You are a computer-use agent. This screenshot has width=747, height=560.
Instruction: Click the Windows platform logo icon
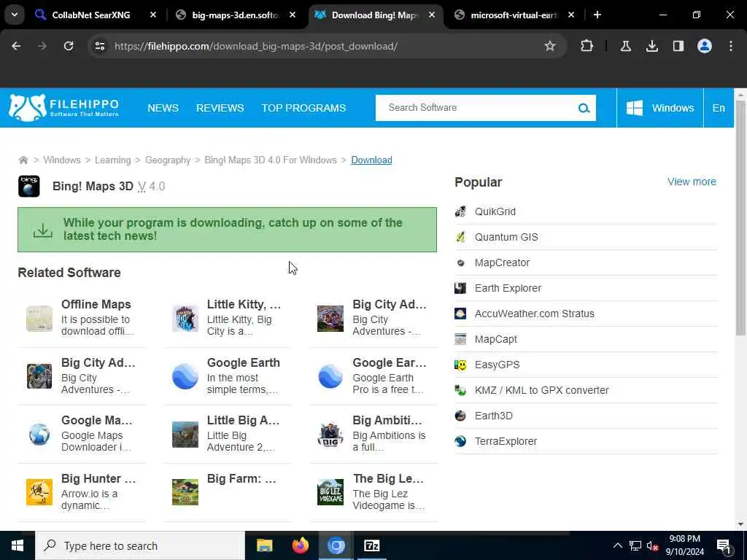(634, 108)
